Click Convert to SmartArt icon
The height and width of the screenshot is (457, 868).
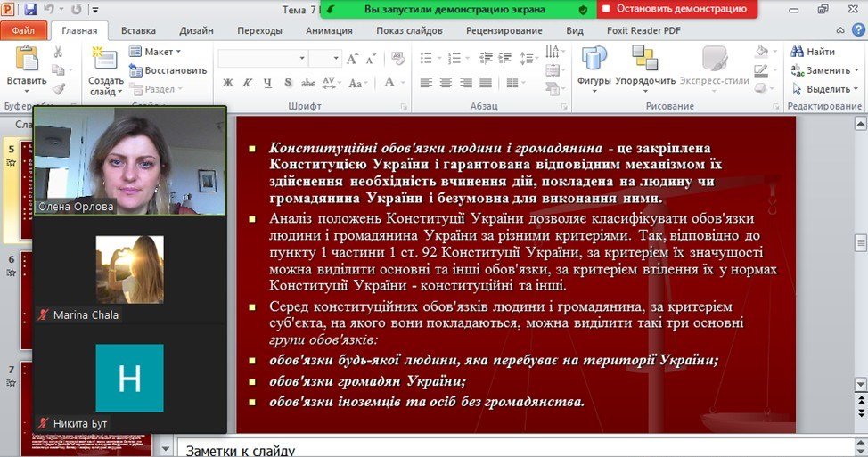pyautogui.click(x=553, y=88)
